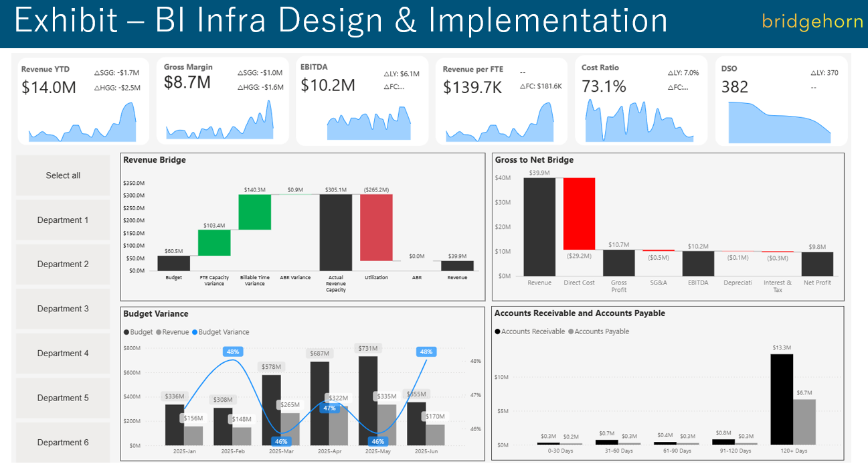Click the $0.8M receivable bar at 91-120 Days
Viewport: 868px width, 468px height.
tap(723, 442)
